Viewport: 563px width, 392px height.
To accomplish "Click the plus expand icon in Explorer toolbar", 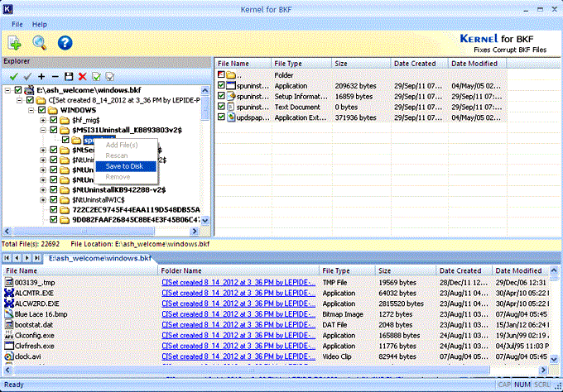I will 41,76.
